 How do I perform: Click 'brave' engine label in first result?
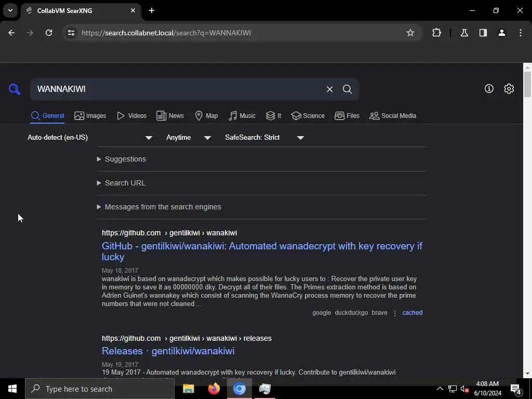pyautogui.click(x=379, y=313)
